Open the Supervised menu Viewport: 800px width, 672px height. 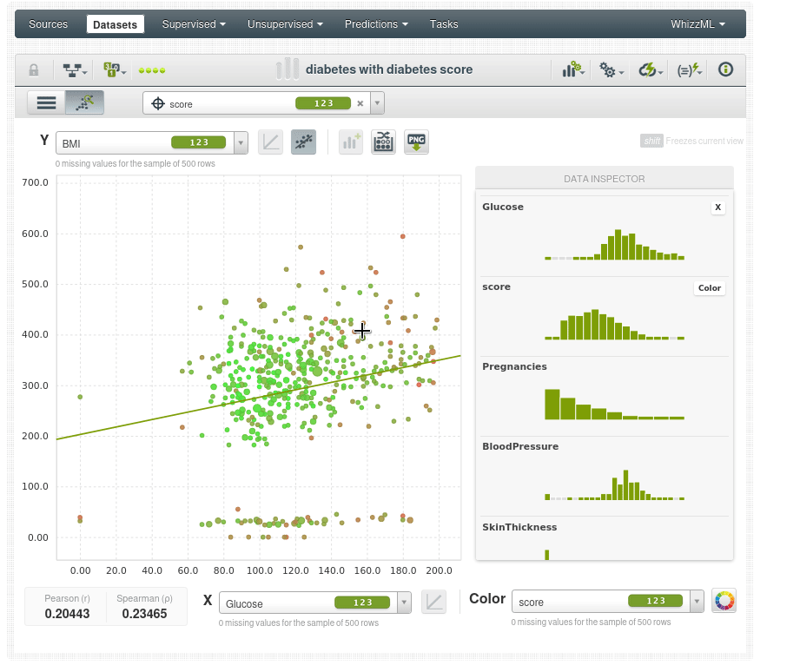193,24
